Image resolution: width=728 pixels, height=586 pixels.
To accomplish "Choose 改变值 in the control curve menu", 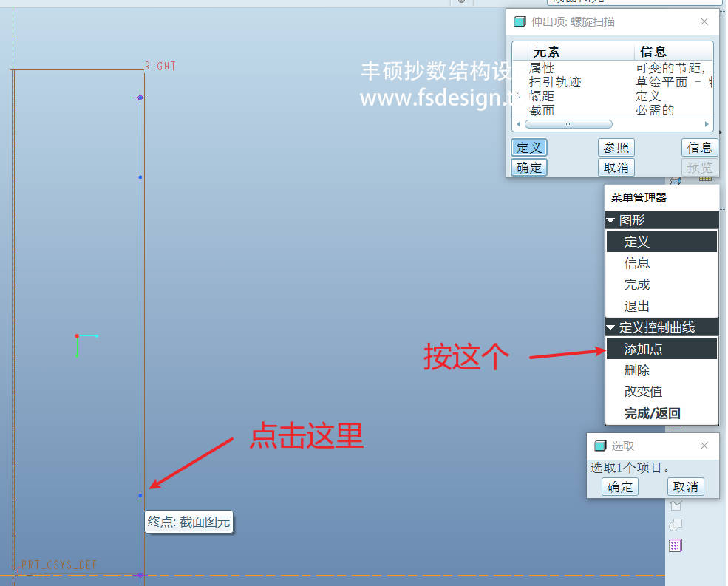I will coord(643,392).
